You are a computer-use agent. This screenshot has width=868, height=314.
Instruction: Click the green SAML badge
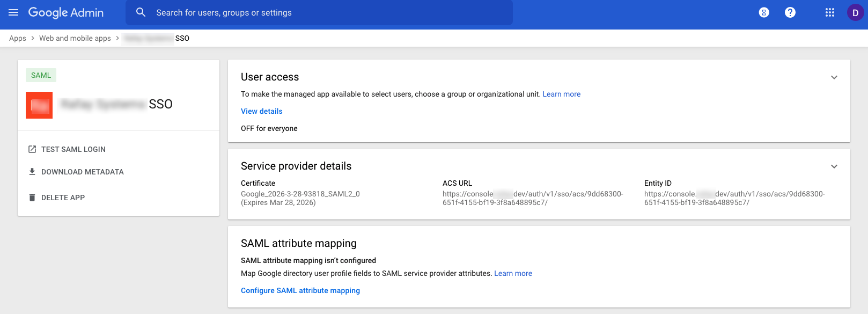pos(41,75)
